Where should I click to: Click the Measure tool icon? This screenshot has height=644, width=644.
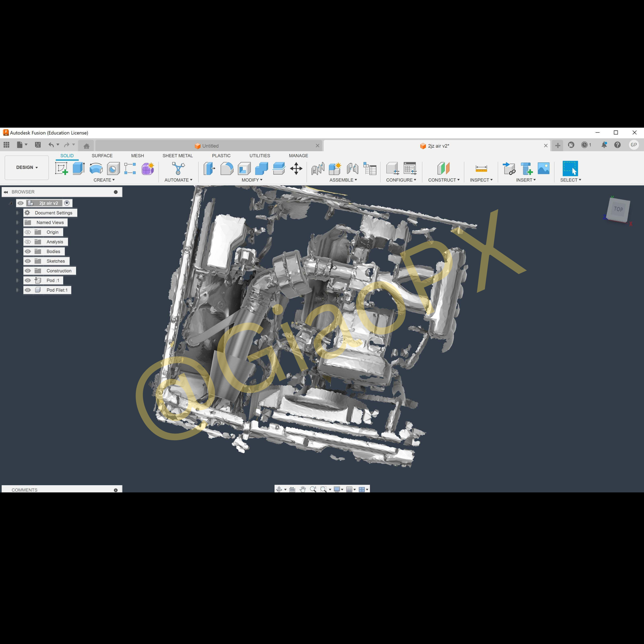(481, 168)
